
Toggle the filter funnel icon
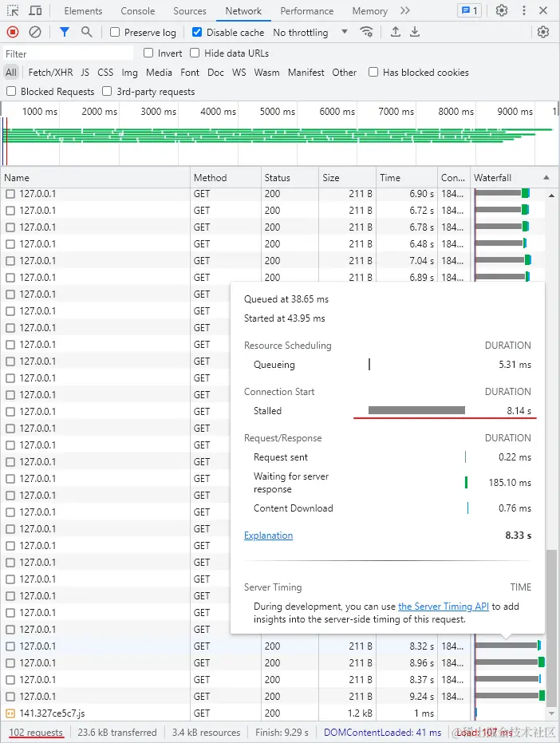coord(65,32)
